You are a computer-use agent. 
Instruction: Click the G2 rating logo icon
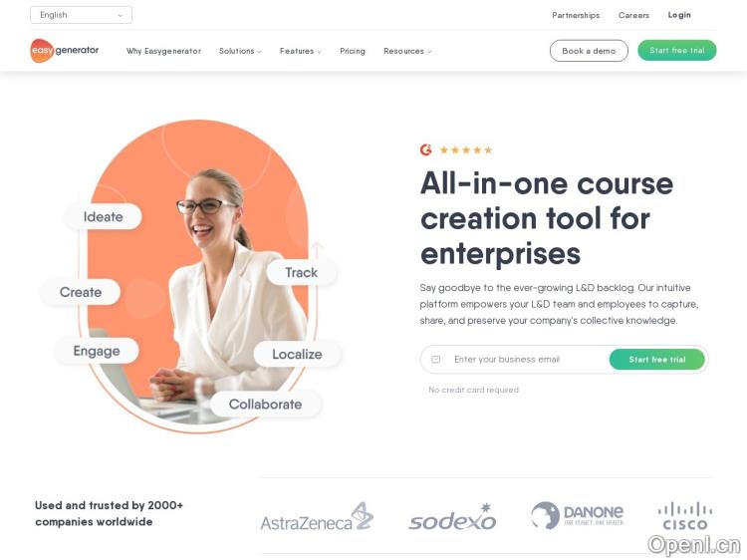426,150
